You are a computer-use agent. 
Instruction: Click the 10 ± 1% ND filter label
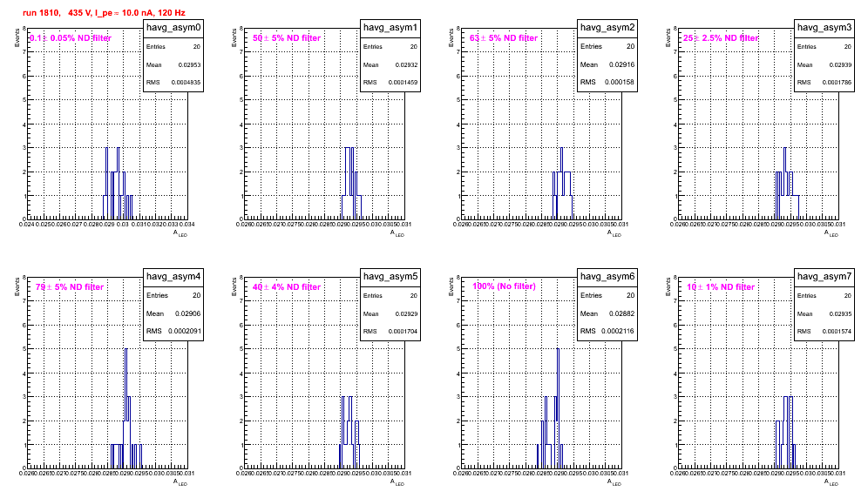(721, 287)
